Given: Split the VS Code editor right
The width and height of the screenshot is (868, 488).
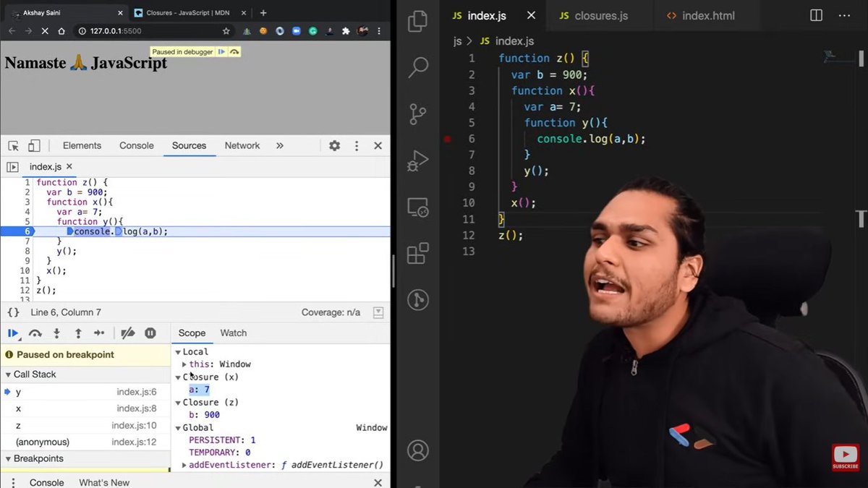Looking at the screenshot, I should (x=816, y=15).
